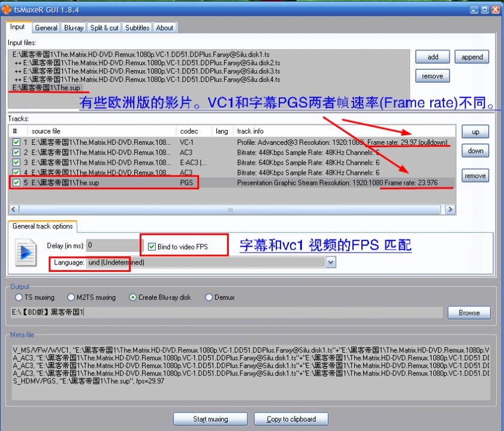Move selected track with up button
The width and height of the screenshot is (504, 431).
click(475, 132)
